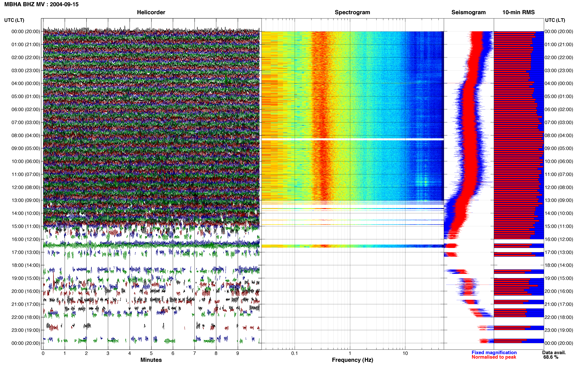The width and height of the screenshot is (588, 368).
Task: Click Helicorder time label 14:00 (10:00)
Action: pyautogui.click(x=26, y=213)
